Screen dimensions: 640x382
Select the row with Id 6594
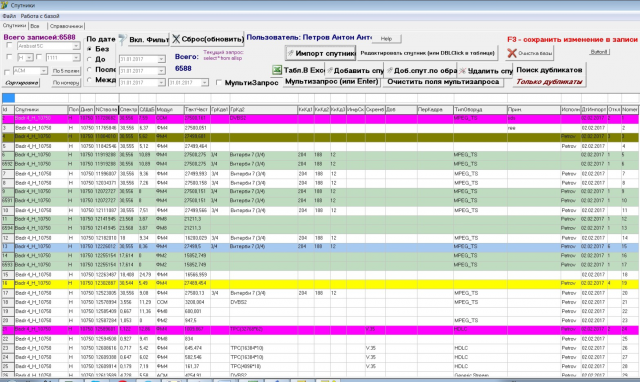click(x=320, y=228)
